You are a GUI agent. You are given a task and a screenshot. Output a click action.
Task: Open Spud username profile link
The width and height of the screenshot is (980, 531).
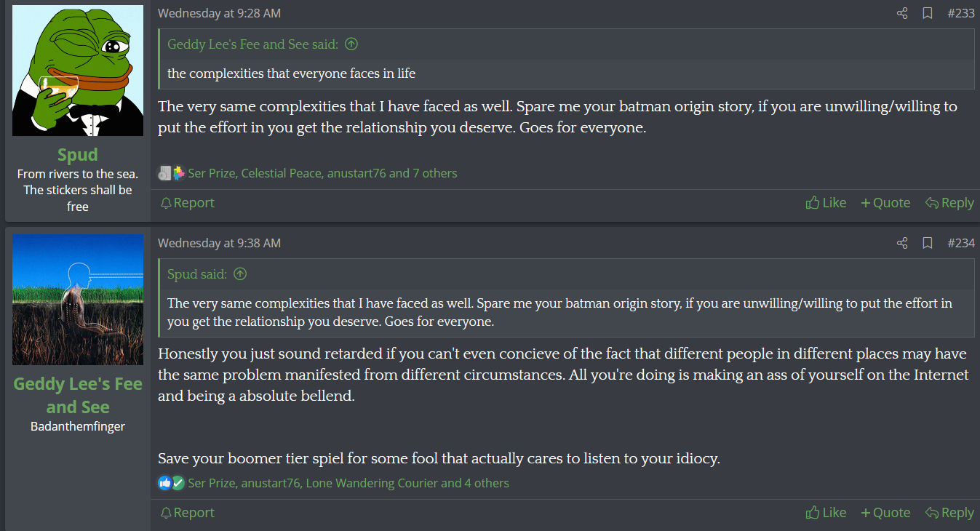coord(78,155)
